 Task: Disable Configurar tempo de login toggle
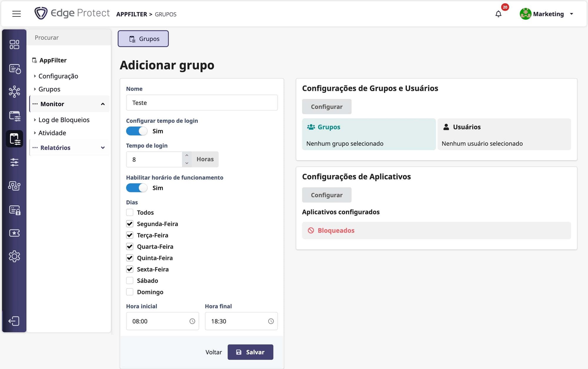[x=137, y=131]
